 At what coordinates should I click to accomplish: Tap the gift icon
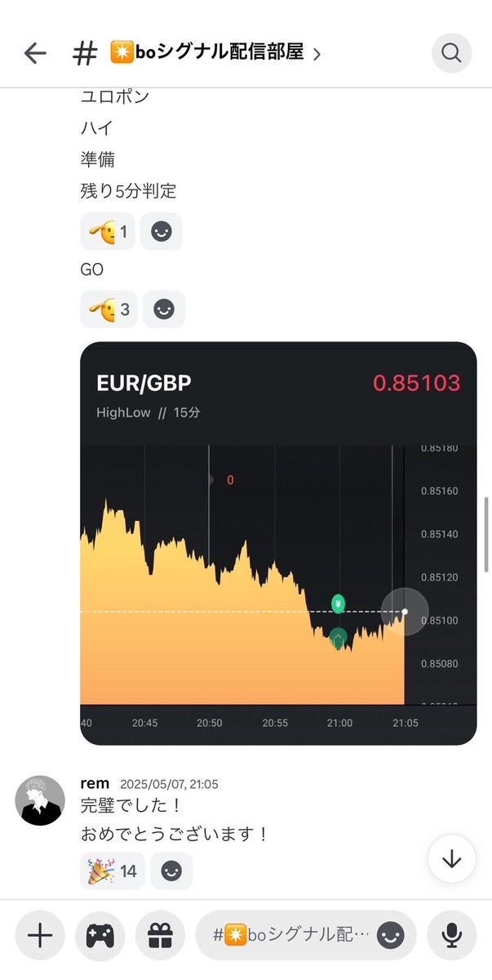click(x=159, y=935)
